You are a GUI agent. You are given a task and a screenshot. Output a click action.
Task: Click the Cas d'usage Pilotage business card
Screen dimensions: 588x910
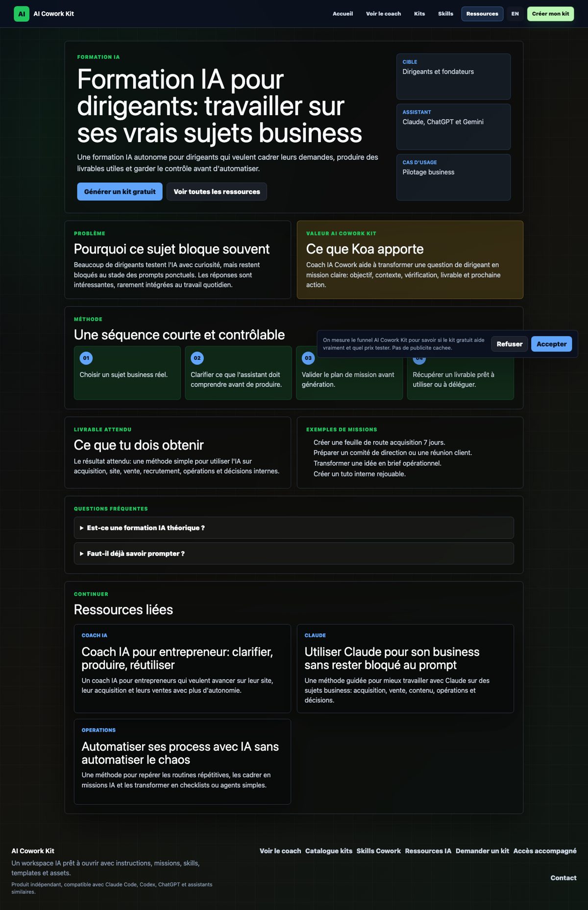coord(453,177)
